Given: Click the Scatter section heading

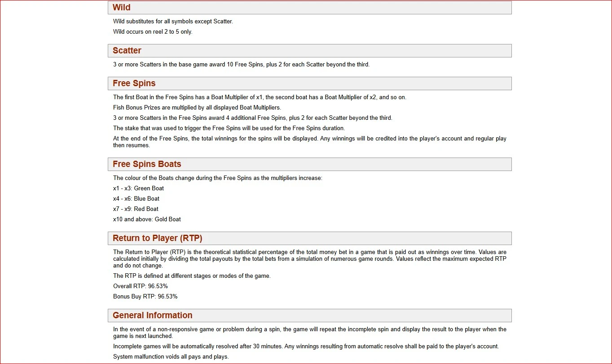Looking at the screenshot, I should pos(309,51).
